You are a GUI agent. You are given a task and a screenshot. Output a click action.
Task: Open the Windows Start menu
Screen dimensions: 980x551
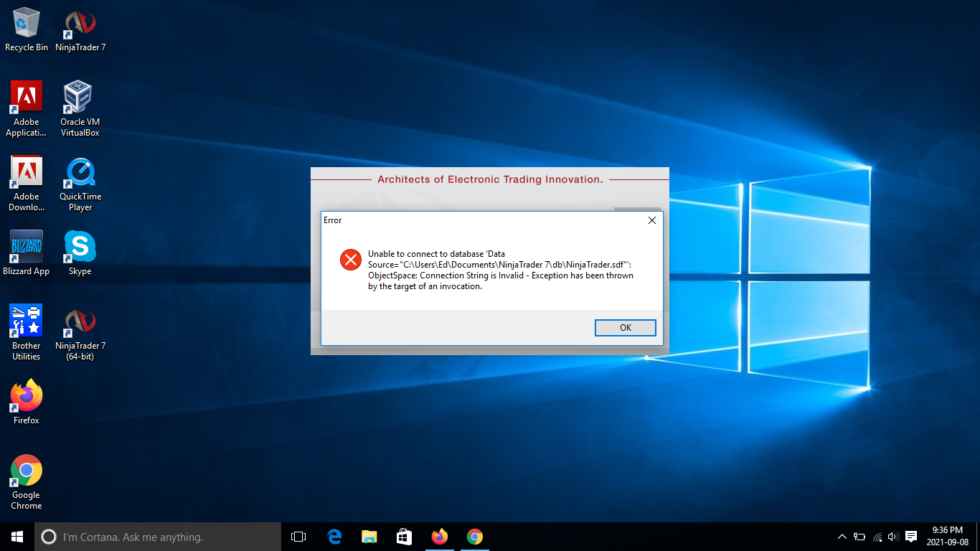tap(17, 537)
